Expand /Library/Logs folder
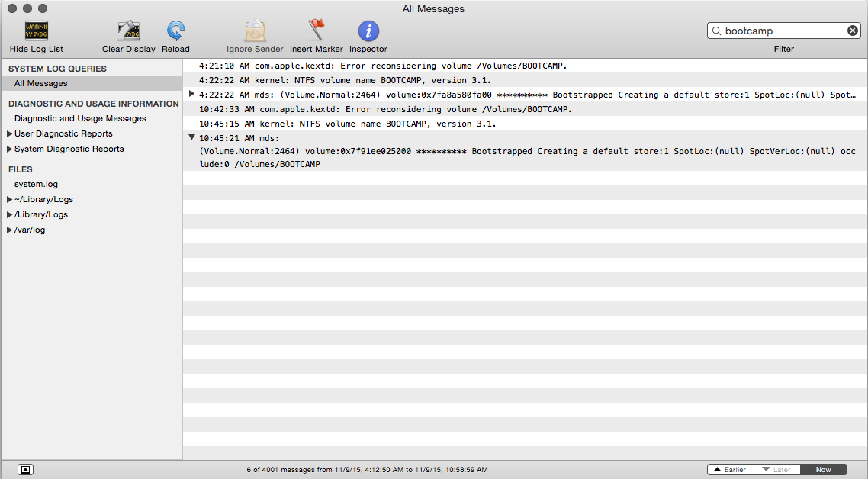This screenshot has width=868, height=479. (9, 214)
